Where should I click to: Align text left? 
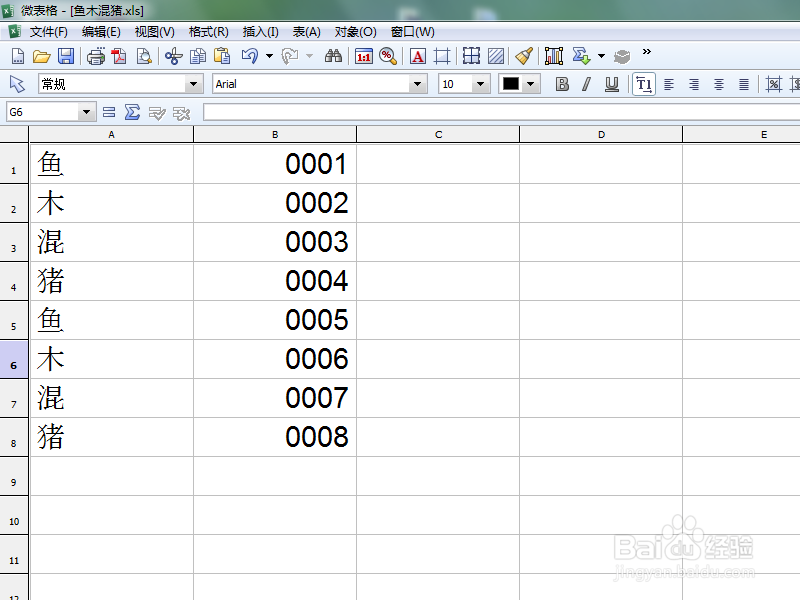(x=669, y=84)
